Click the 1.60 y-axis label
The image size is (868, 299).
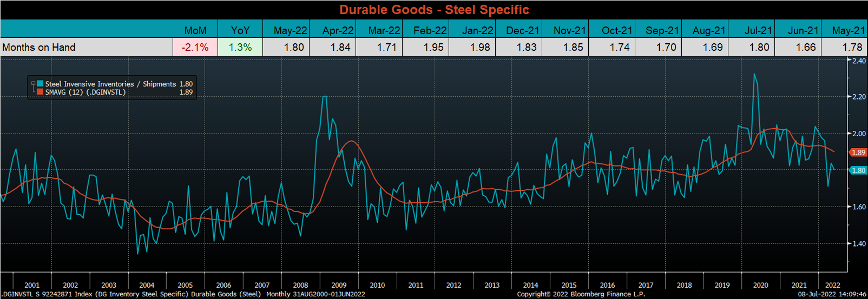(x=859, y=207)
